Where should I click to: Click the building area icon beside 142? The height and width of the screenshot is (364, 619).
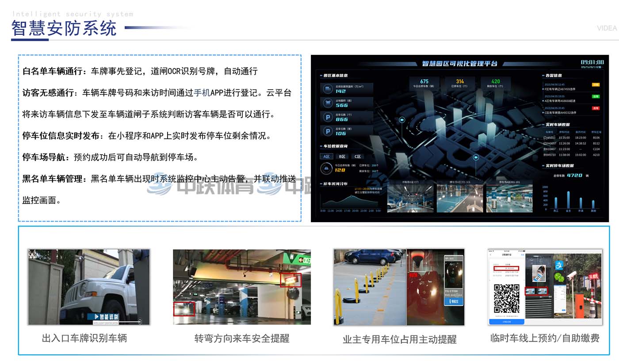coord(328,89)
